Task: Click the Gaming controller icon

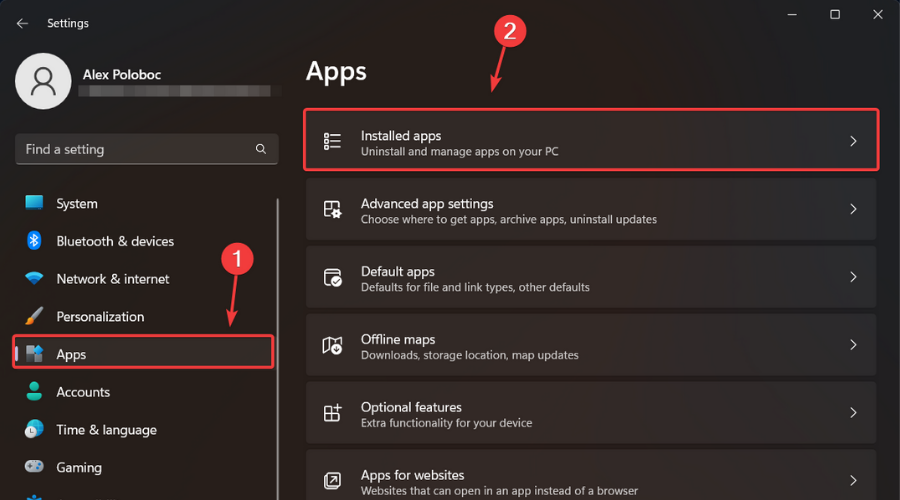Action: coord(34,466)
